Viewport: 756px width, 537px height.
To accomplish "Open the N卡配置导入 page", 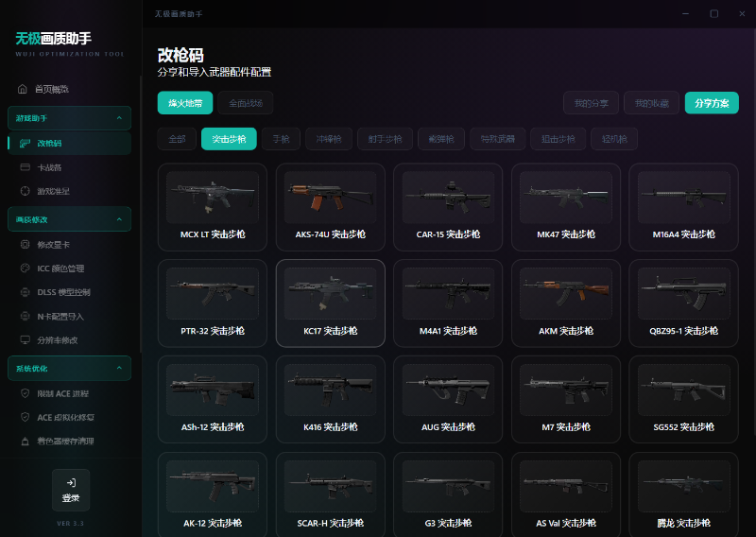I will coord(69,316).
